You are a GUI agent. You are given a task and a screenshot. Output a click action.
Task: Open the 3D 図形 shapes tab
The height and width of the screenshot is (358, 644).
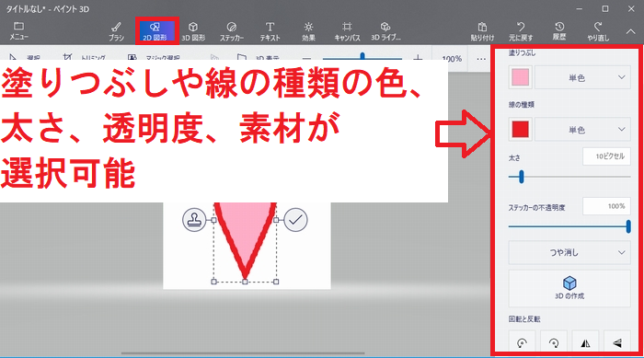[193, 31]
